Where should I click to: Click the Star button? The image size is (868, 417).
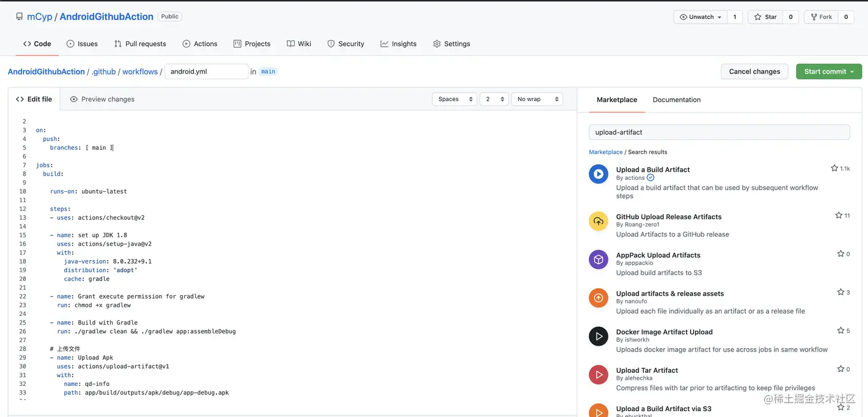[x=765, y=17]
